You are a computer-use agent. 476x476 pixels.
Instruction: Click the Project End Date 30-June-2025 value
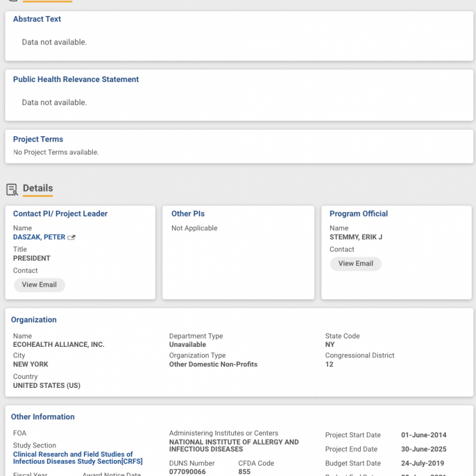[x=424, y=449]
